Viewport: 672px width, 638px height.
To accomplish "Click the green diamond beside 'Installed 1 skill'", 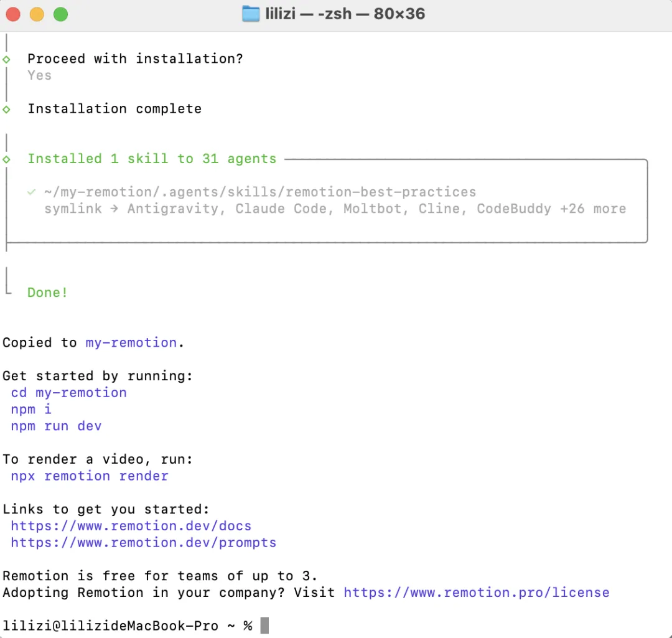I will coord(6,159).
